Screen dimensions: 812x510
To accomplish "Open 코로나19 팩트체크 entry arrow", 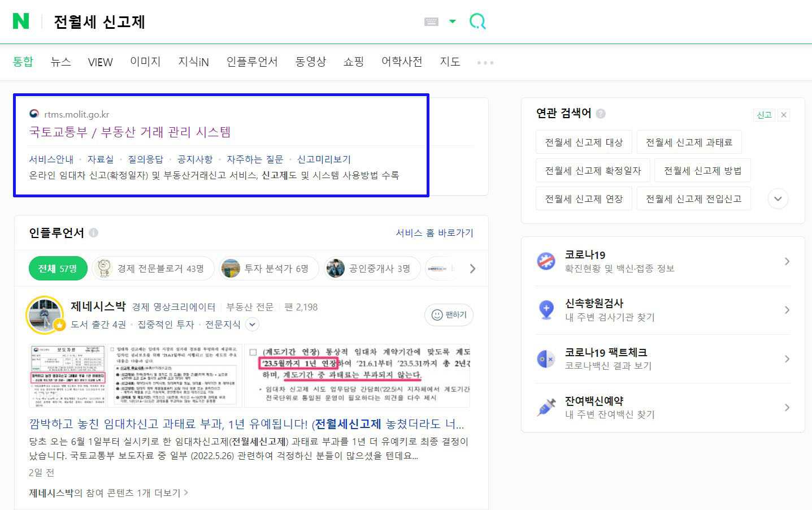I will click(787, 358).
